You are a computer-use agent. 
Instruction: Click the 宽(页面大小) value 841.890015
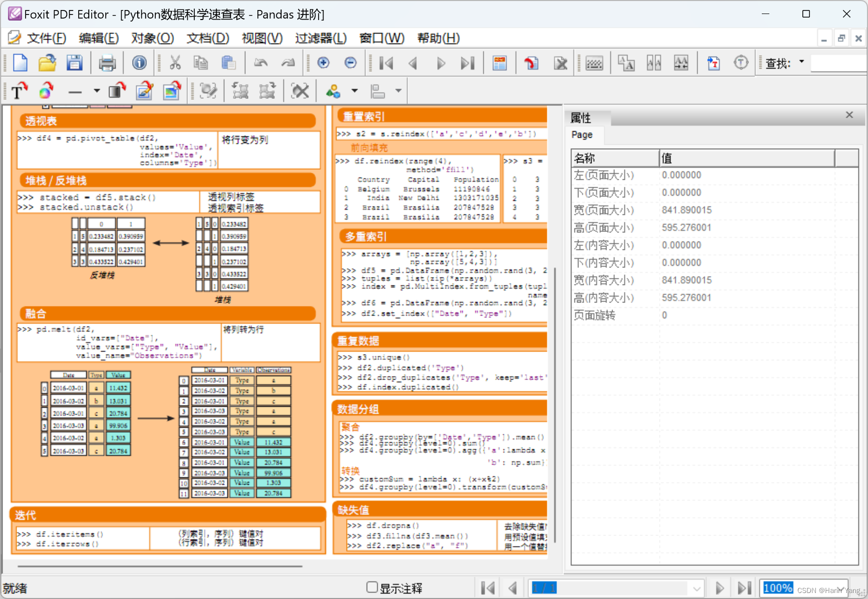click(686, 210)
